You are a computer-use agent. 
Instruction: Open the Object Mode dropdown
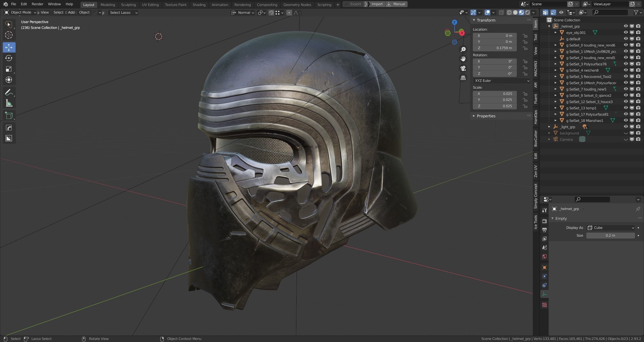[x=21, y=12]
